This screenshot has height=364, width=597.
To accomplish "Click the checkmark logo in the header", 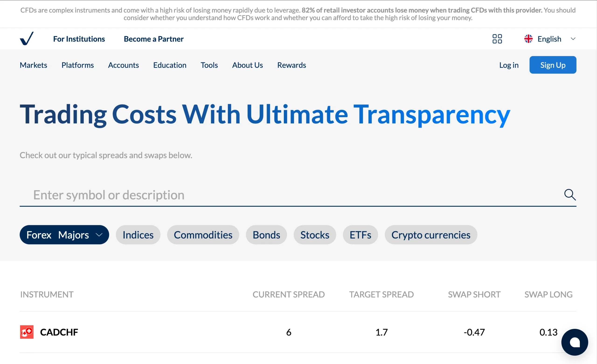I will coord(27,38).
